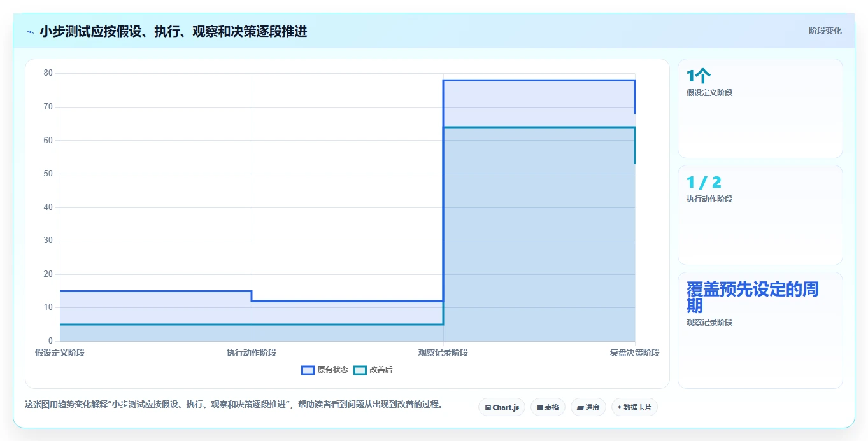
Task: Click the 表格 tag icon
Action: tap(540, 407)
